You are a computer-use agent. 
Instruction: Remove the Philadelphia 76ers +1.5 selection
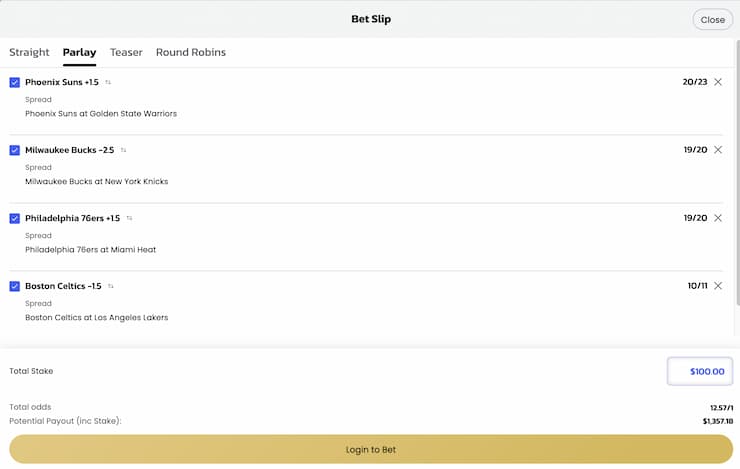coord(718,218)
